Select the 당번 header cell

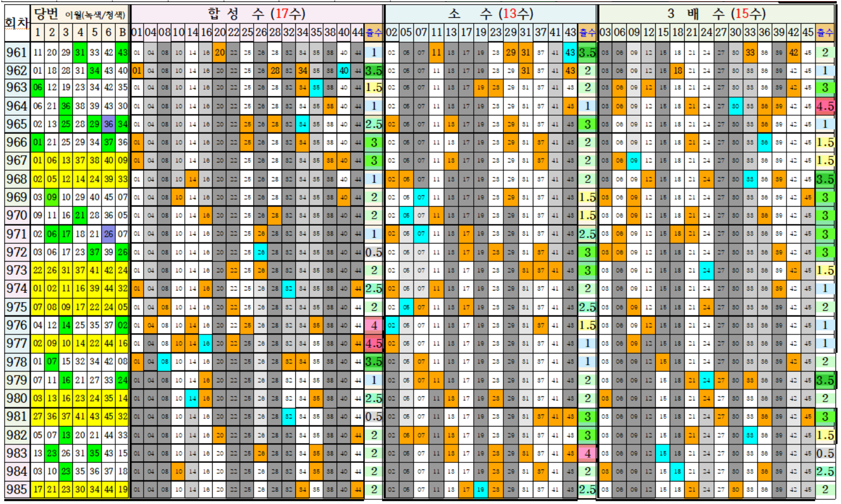coord(46,14)
